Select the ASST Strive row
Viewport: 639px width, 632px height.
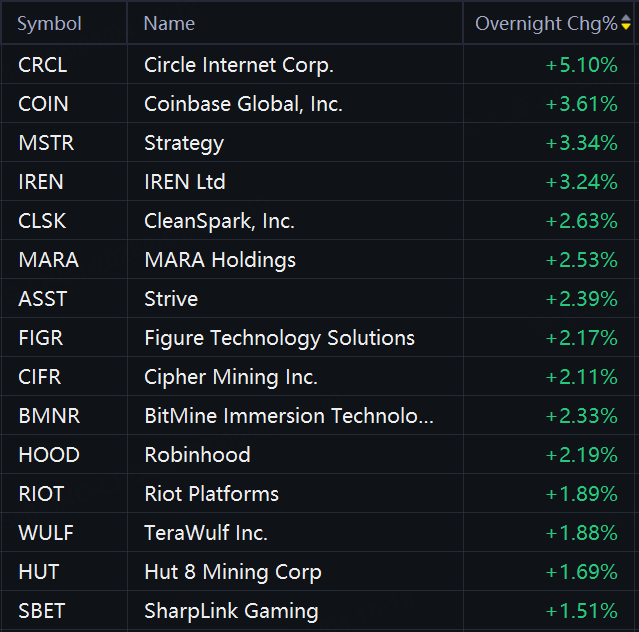click(318, 299)
